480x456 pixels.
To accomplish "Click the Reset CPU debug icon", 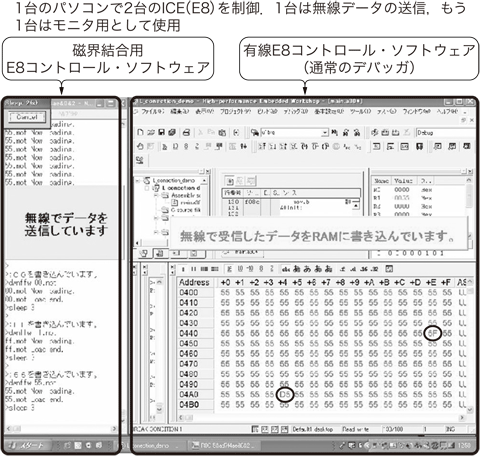I will pyautogui.click(x=140, y=146).
